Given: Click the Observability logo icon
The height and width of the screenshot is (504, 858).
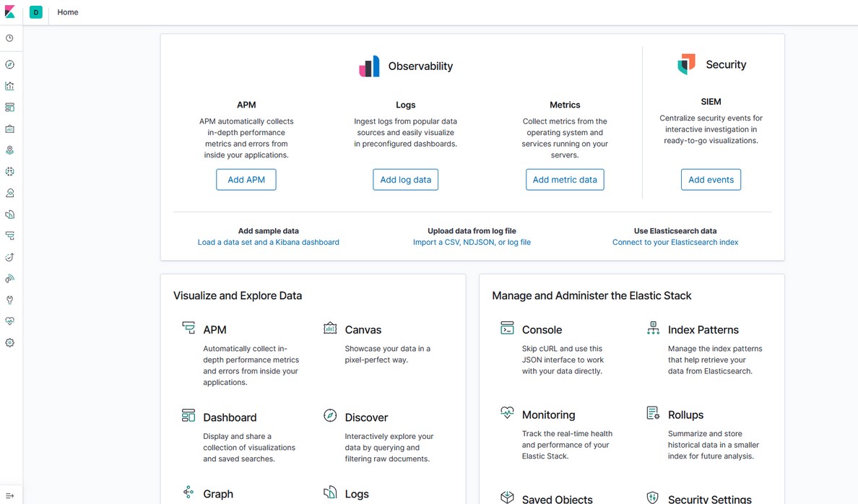Looking at the screenshot, I should [369, 66].
